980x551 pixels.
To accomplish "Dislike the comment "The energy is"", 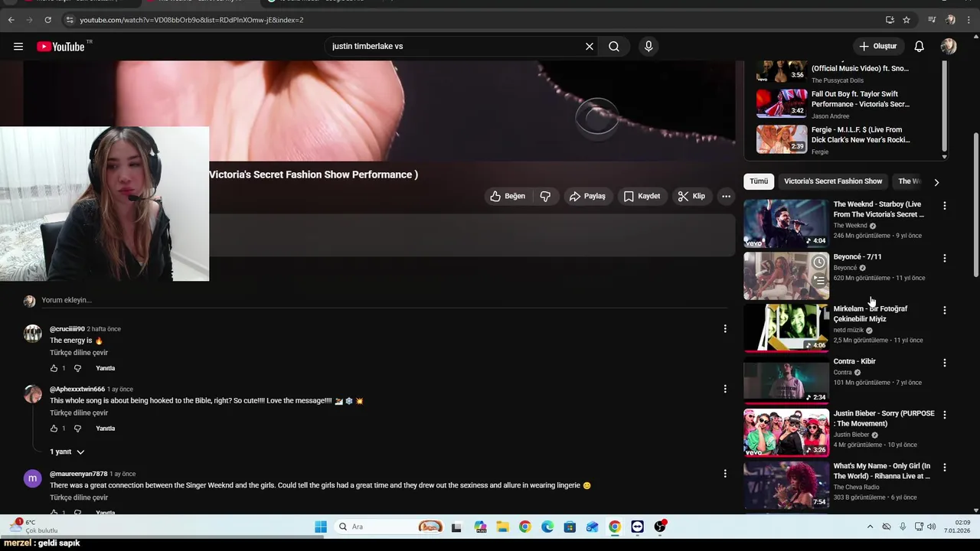I will [77, 368].
